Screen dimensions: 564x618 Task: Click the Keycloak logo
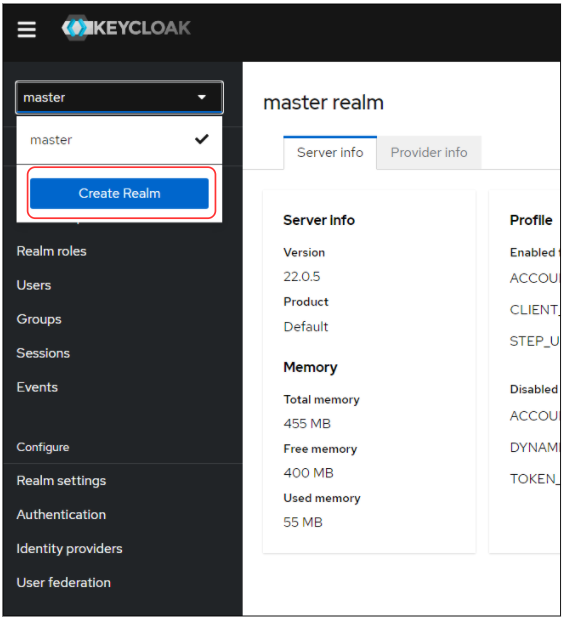tap(126, 28)
